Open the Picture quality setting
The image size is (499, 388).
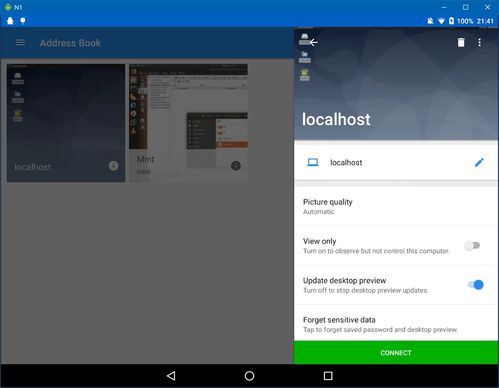tap(396, 207)
